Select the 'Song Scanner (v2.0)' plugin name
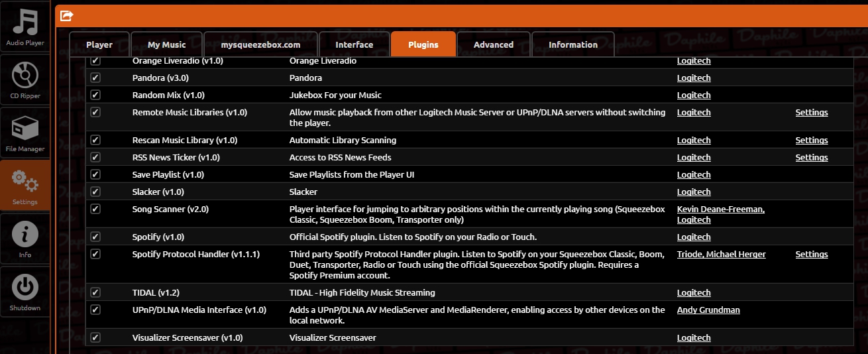Image resolution: width=868 pixels, height=354 pixels. [170, 209]
